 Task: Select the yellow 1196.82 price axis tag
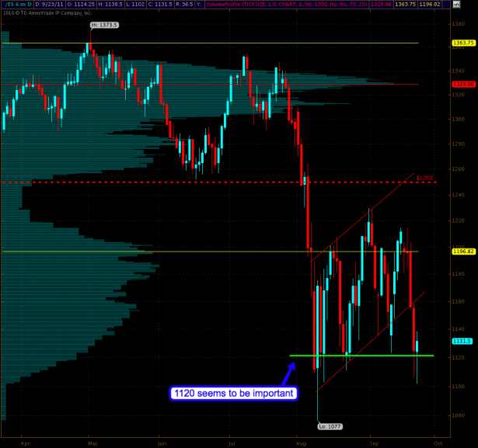pos(463,252)
